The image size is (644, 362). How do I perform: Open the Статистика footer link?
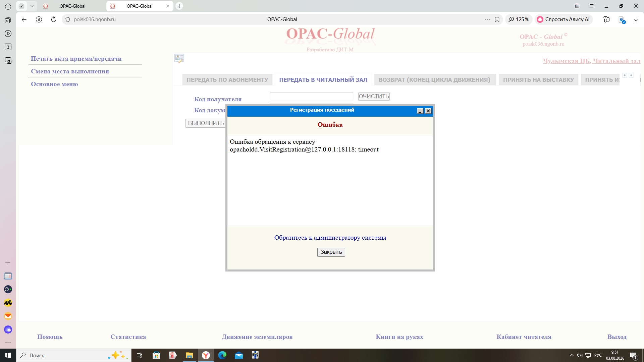pos(128,337)
